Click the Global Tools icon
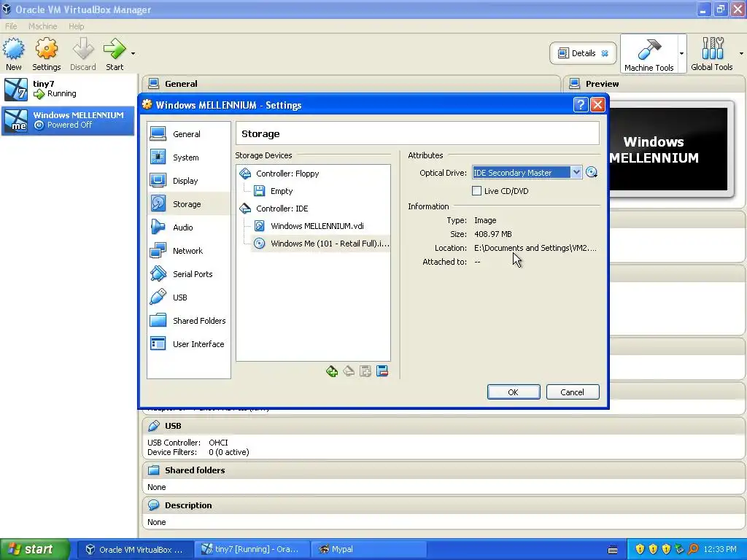The image size is (747, 560). [x=712, y=48]
